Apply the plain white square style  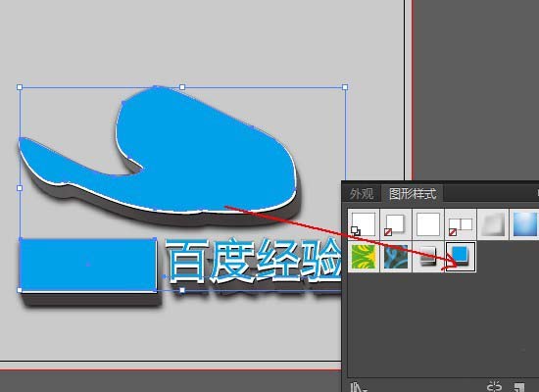[x=428, y=224]
